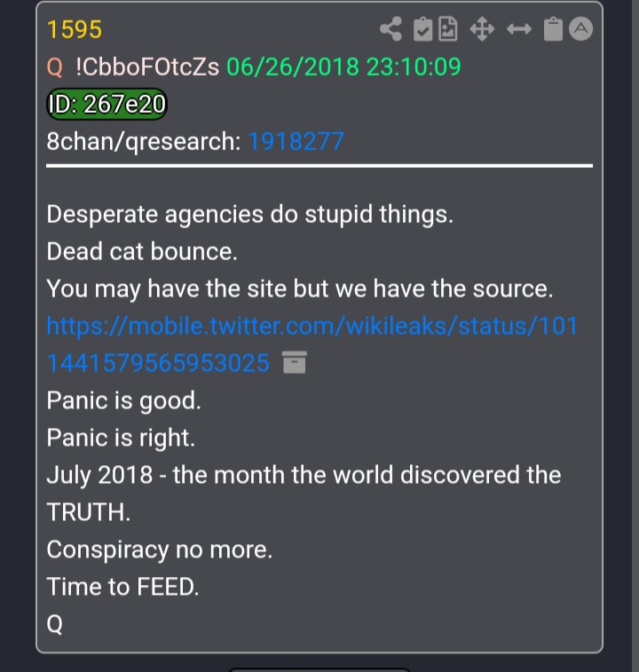
Task: Click the line "Desperate agencies do stupid things."
Action: (x=250, y=214)
